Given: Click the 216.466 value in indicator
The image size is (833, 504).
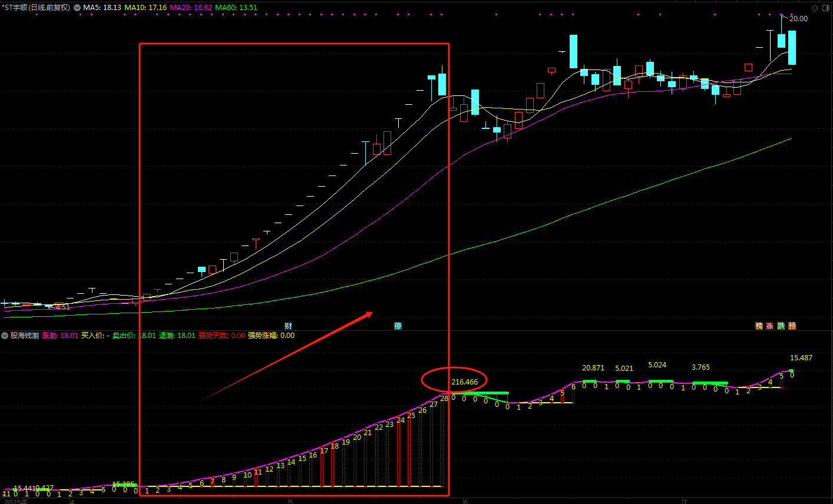Looking at the screenshot, I should pyautogui.click(x=465, y=382).
